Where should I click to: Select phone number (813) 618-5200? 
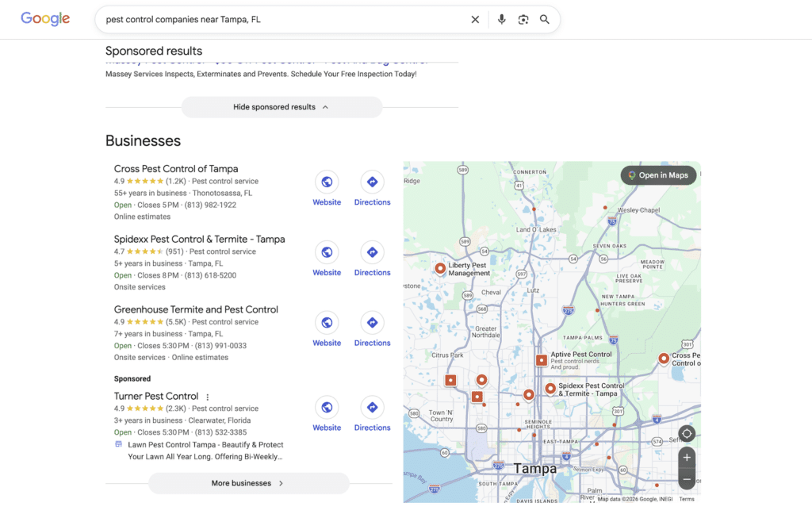pos(210,275)
